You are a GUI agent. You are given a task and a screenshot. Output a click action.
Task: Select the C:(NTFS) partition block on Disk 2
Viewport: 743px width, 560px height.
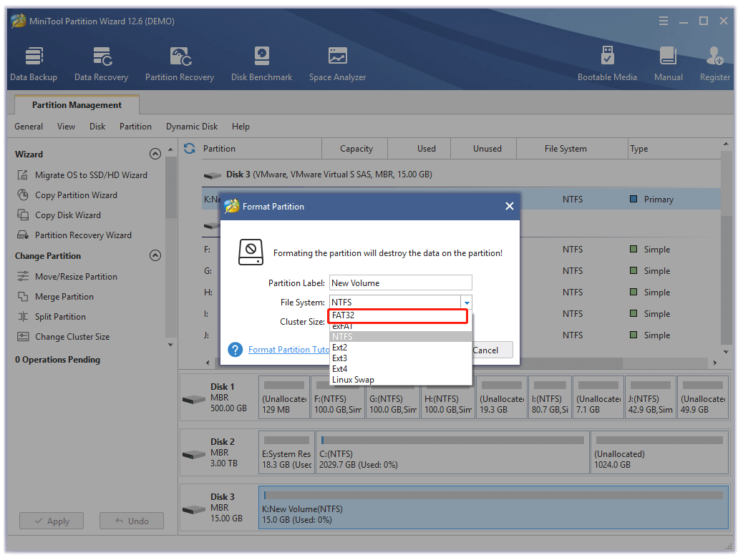[452, 452]
